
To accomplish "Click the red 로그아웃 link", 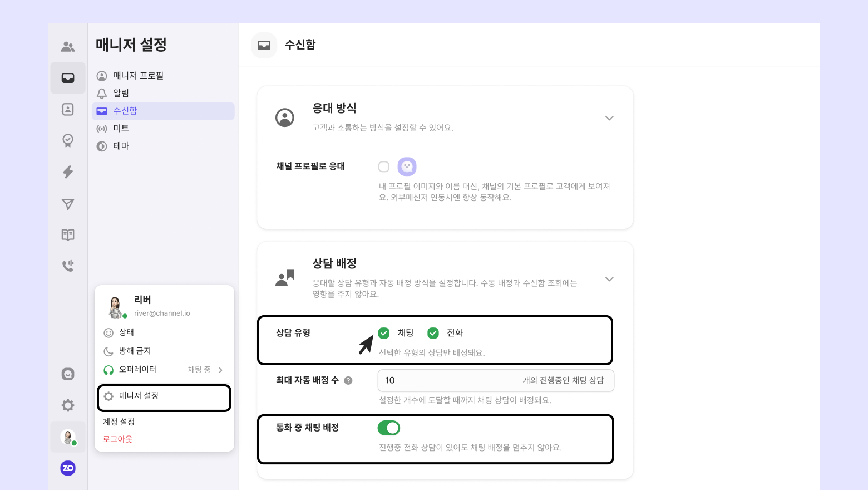I will (x=118, y=439).
